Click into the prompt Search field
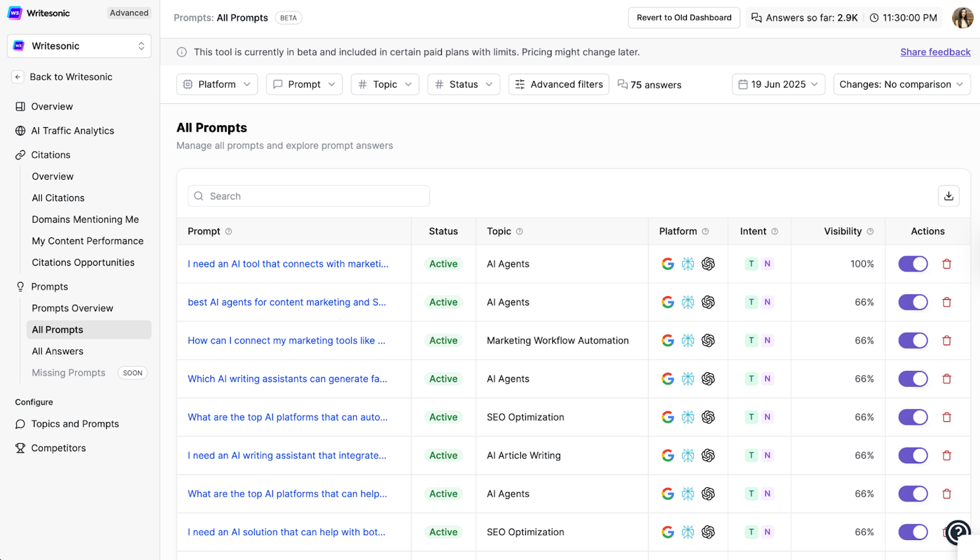 [x=308, y=196]
